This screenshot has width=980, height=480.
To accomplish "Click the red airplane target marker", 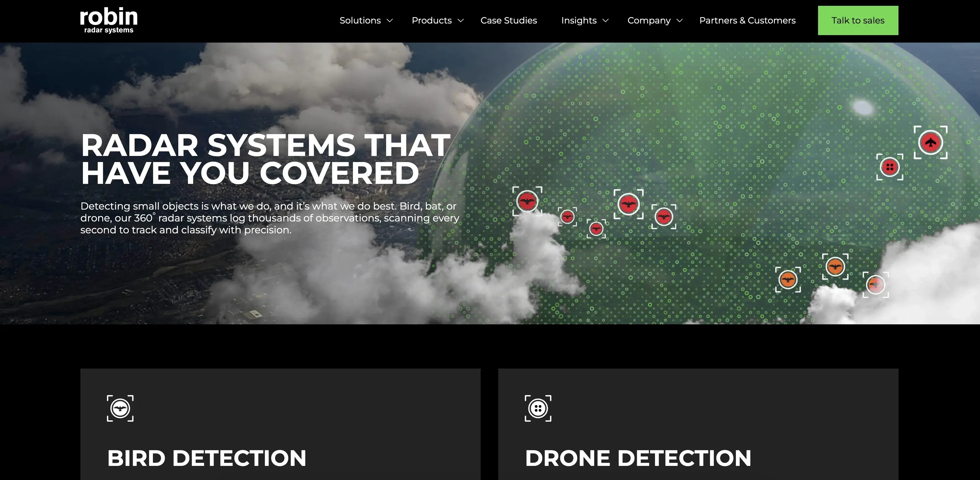I will point(931,142).
